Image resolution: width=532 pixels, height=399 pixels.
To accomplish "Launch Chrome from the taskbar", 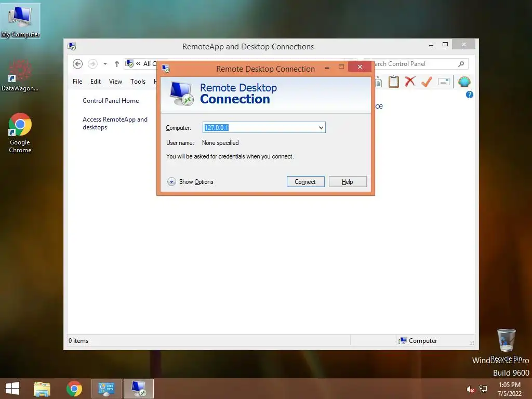I will [x=74, y=389].
